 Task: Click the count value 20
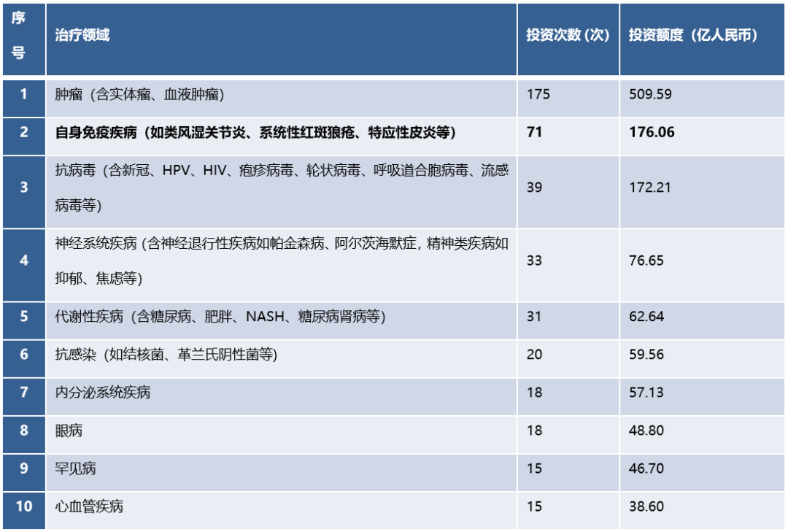(534, 355)
